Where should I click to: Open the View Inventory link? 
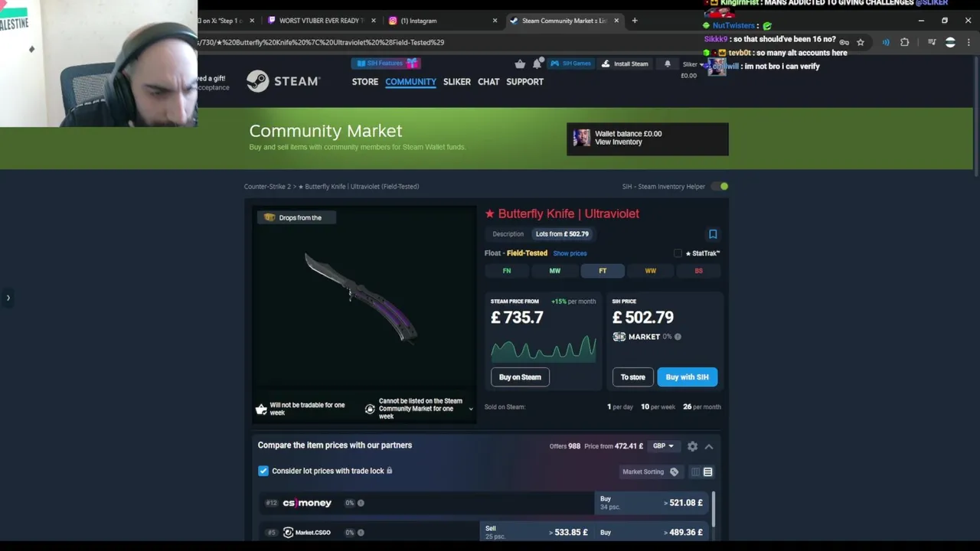click(619, 142)
